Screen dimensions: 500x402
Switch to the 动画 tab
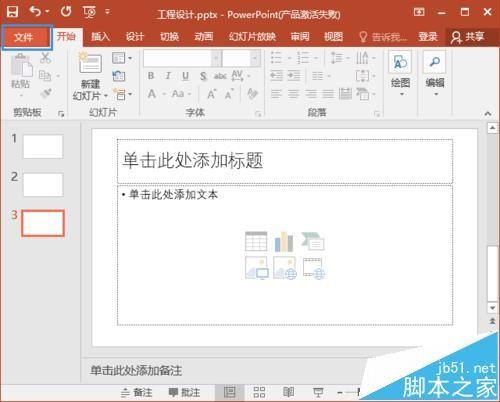[204, 36]
